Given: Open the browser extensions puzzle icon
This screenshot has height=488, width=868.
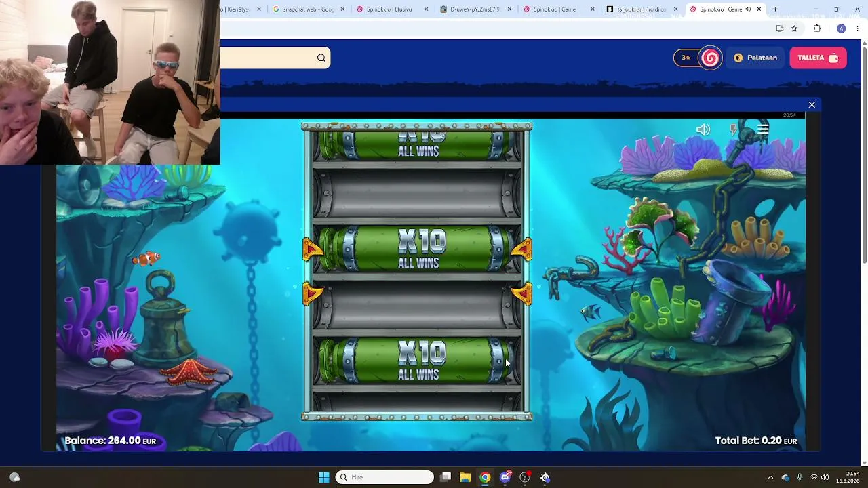Looking at the screenshot, I should click(x=817, y=28).
